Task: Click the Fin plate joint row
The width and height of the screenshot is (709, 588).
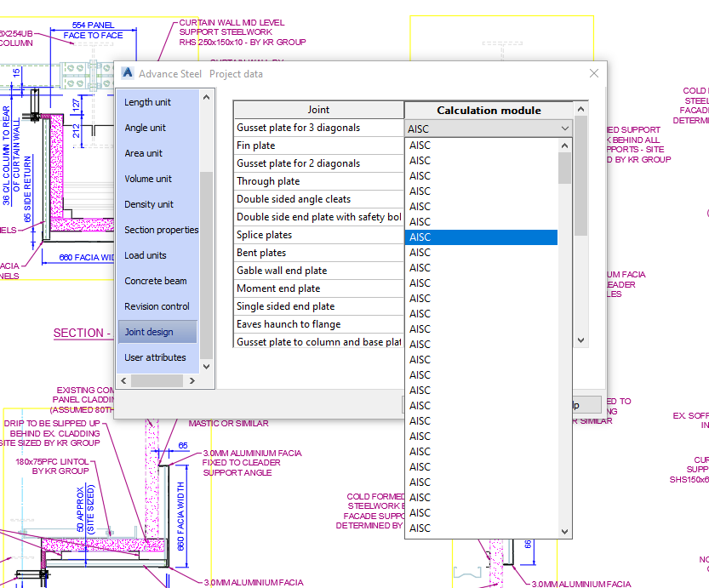Action: [x=318, y=145]
